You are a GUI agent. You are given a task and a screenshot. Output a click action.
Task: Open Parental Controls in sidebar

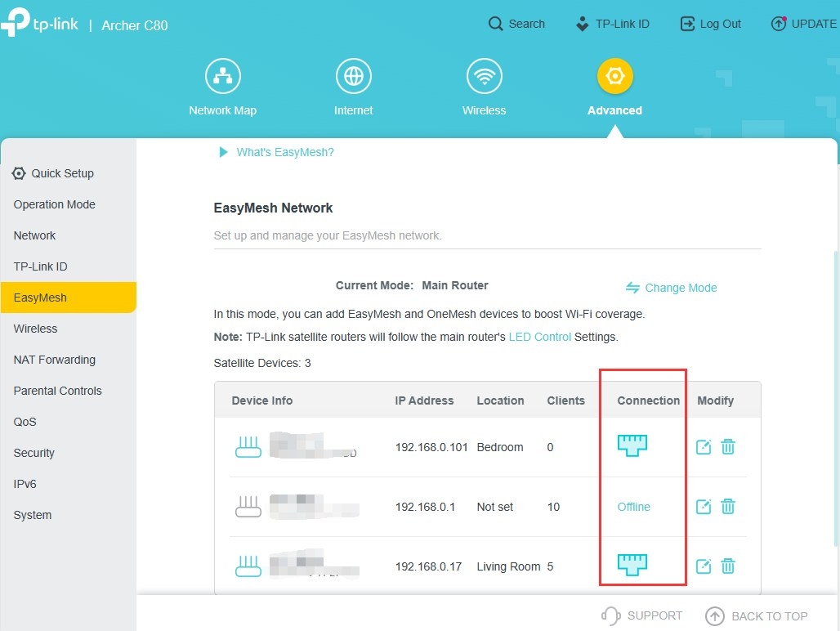58,391
